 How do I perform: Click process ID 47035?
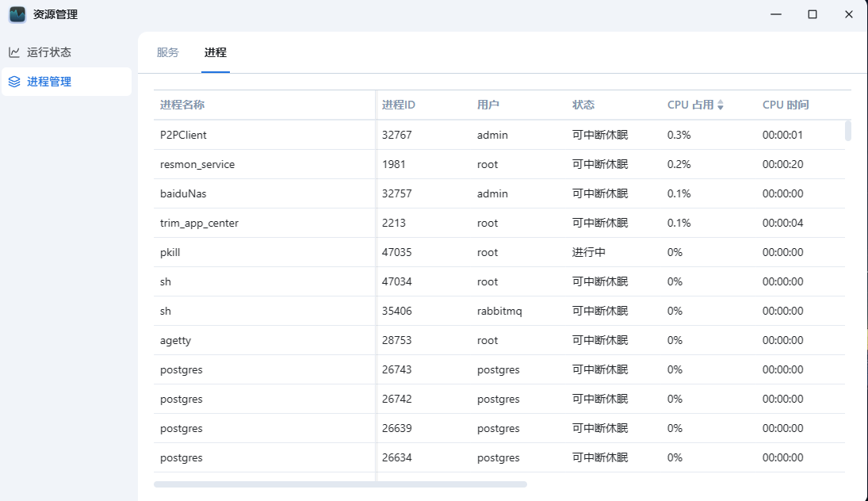click(x=397, y=252)
